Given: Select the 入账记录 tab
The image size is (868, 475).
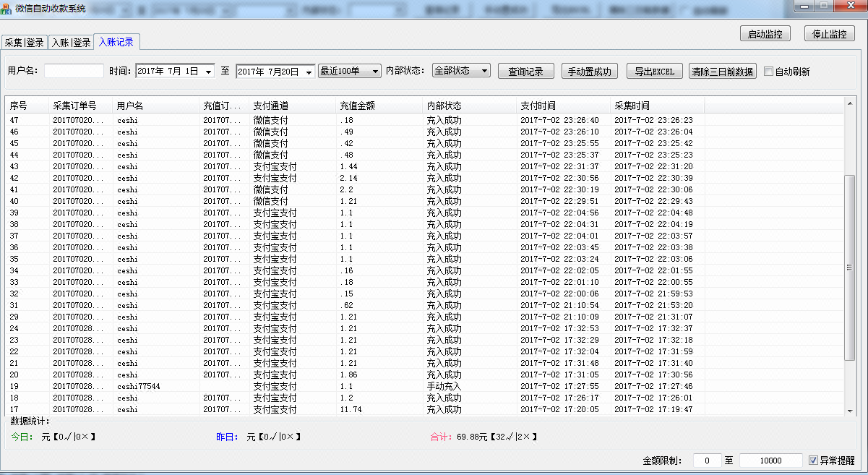Looking at the screenshot, I should pyautogui.click(x=116, y=42).
